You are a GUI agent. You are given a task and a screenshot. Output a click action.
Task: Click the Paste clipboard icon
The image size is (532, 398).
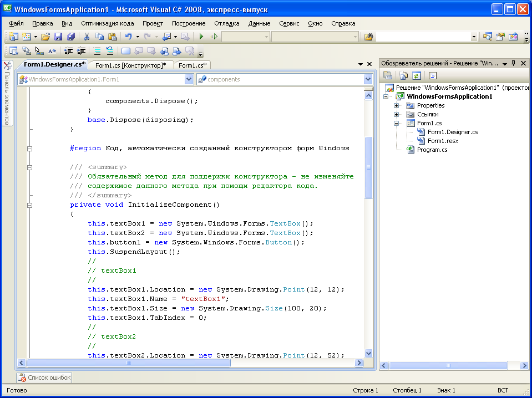point(112,37)
